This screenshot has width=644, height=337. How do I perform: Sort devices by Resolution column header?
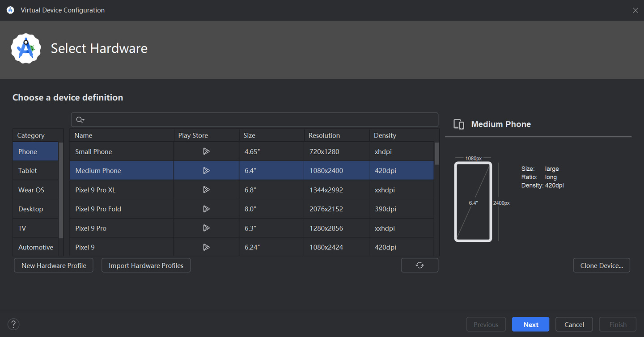tap(324, 135)
